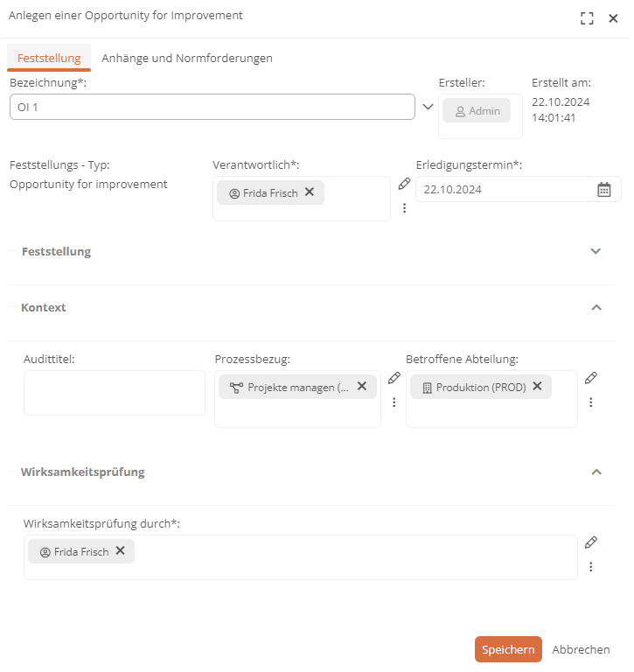Viewport: 634px width, 672px height.
Task: Switch to Anhänge und Normforderungen tab
Action: tap(187, 58)
